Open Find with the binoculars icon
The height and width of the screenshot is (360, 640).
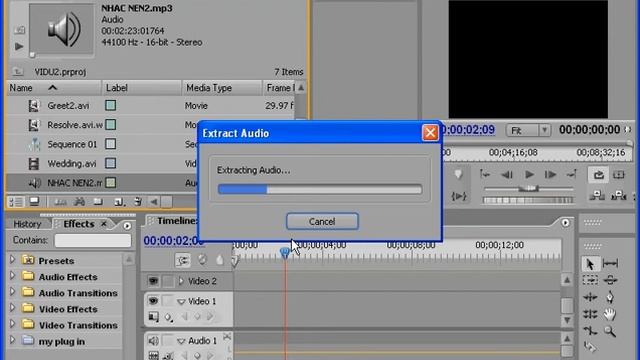point(80,202)
